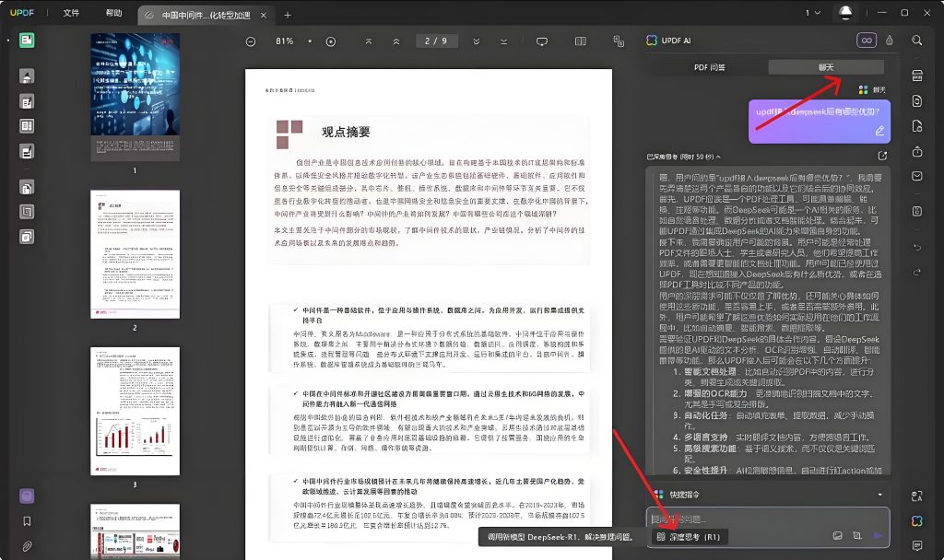Click the undo arrow in right sidebar

pyautogui.click(x=917, y=247)
